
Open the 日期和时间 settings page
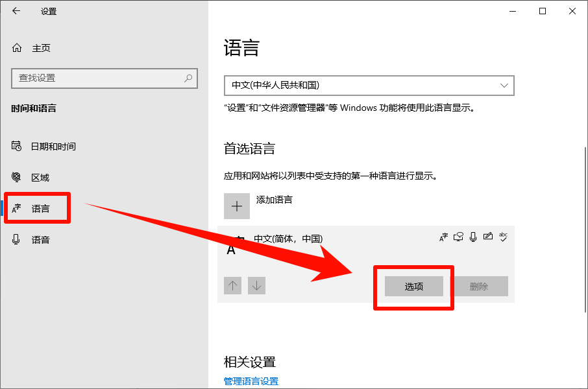53,147
